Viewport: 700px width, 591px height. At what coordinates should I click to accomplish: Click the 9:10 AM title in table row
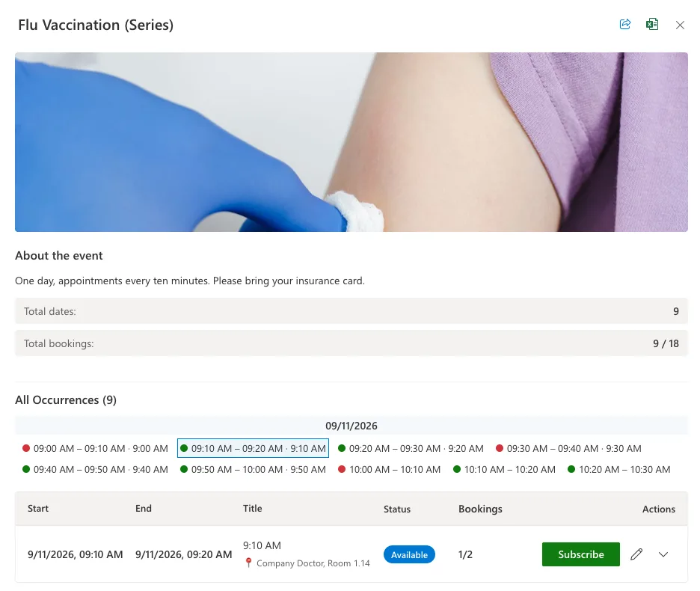pos(262,545)
